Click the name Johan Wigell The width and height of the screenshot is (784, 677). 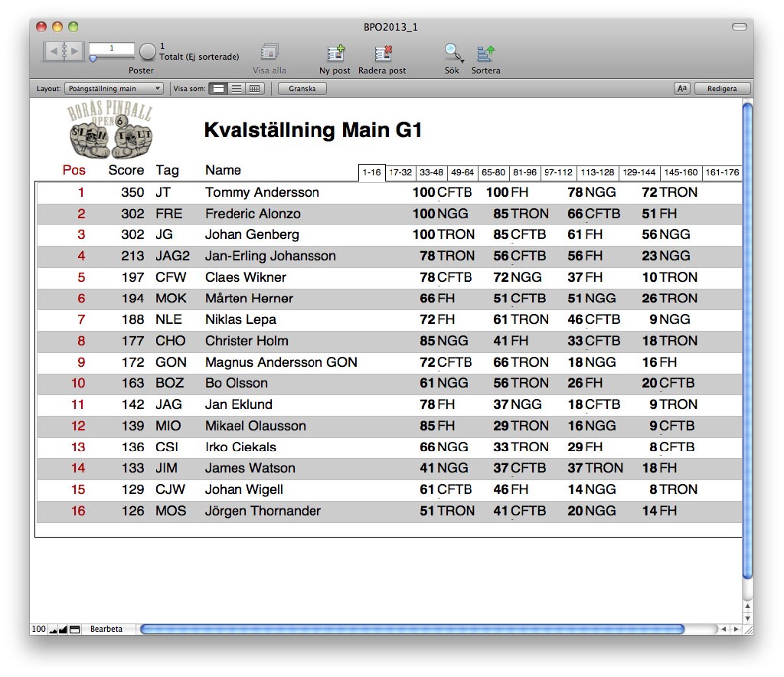point(244,489)
